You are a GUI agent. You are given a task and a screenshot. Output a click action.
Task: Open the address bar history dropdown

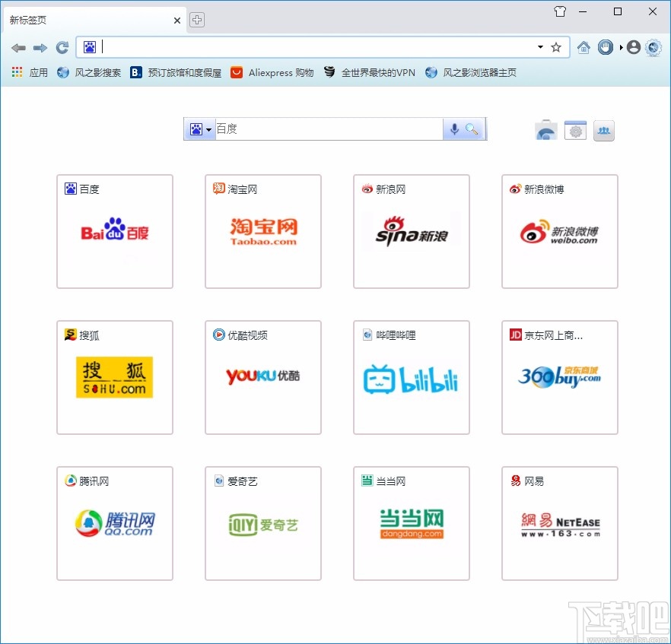point(540,47)
